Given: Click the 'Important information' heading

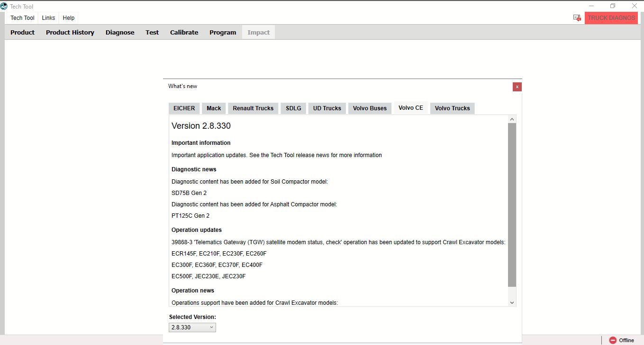Looking at the screenshot, I should click(201, 143).
